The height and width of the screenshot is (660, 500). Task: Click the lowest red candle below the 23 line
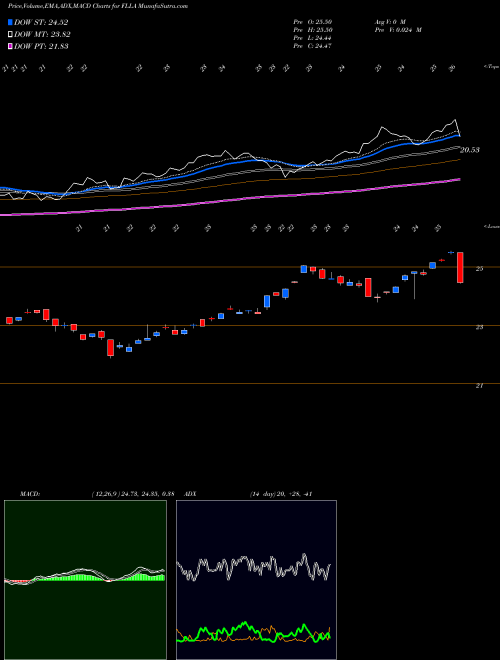111,349
